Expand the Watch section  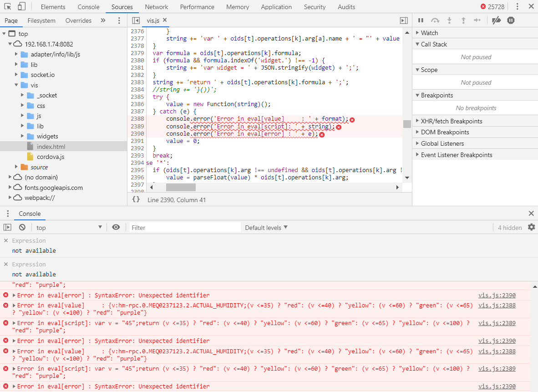click(x=429, y=33)
